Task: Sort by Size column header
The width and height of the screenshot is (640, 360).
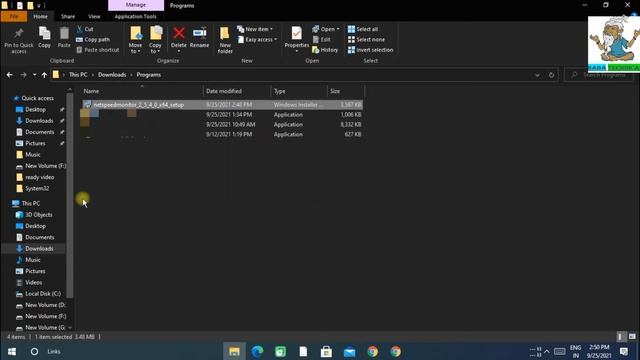Action: [x=345, y=91]
